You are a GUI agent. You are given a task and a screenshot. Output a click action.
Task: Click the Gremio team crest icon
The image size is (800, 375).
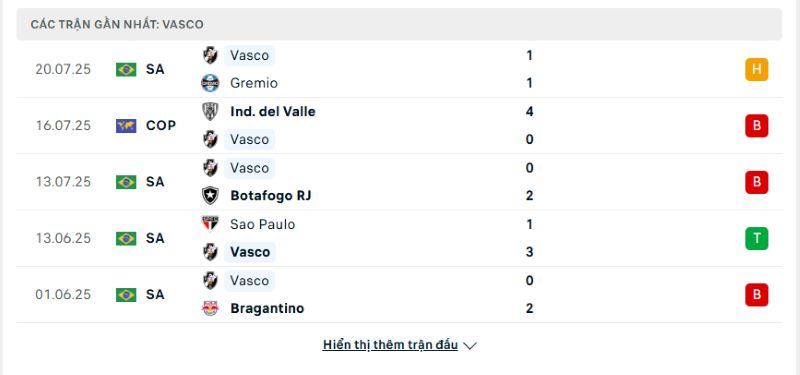[210, 83]
